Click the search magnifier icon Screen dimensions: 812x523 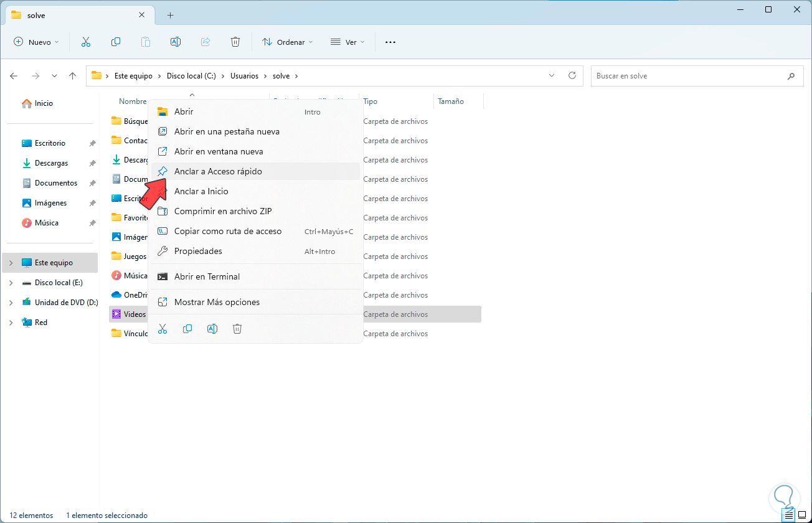pos(791,76)
